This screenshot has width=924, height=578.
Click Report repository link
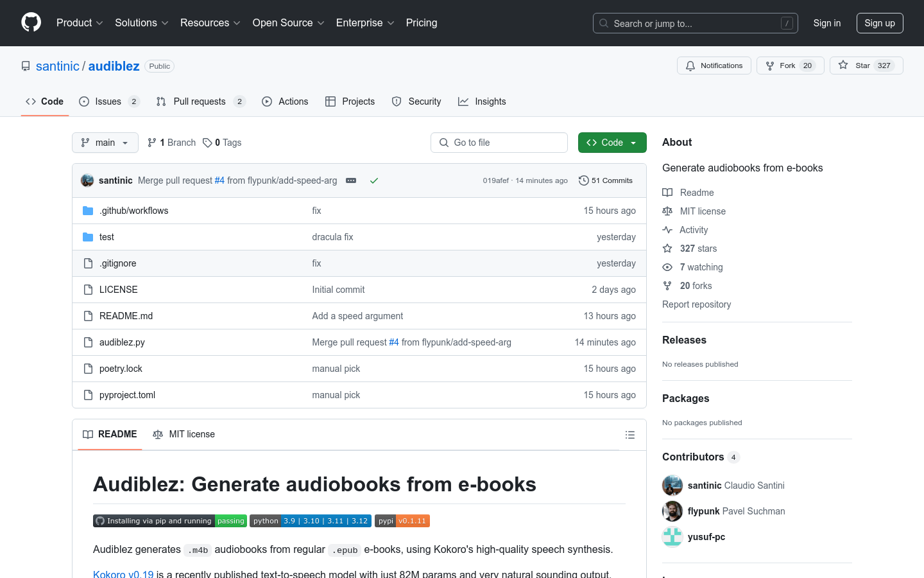pyautogui.click(x=696, y=304)
